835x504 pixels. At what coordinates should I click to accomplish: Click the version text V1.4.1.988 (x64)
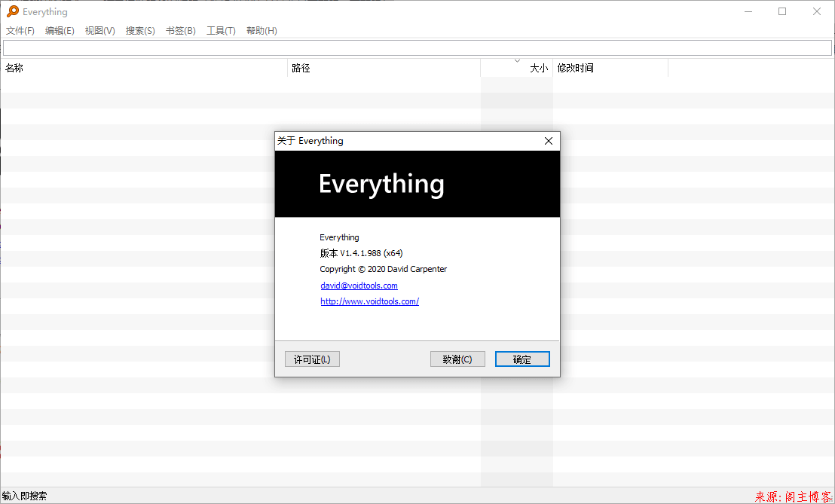372,253
